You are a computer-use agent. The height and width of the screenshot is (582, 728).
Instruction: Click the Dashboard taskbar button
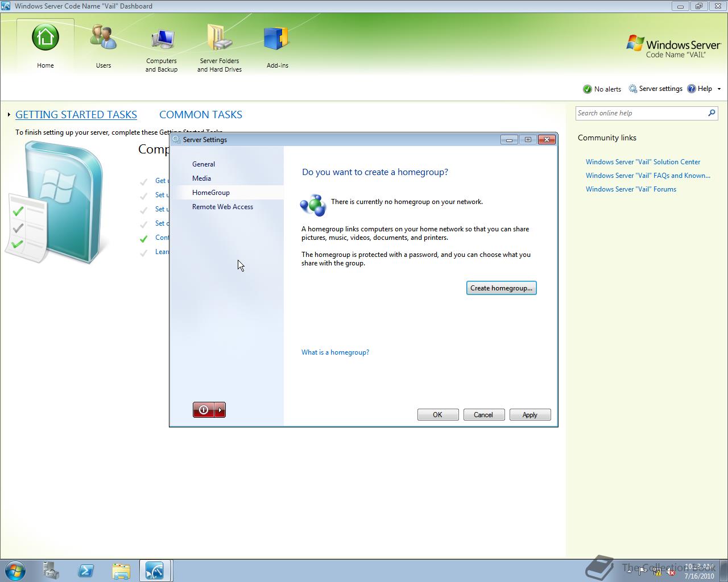pyautogui.click(x=155, y=570)
